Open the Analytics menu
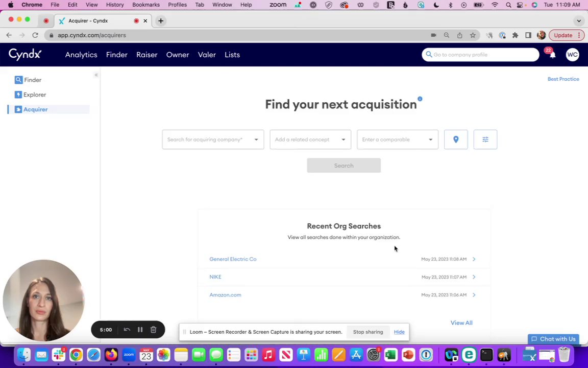 pos(81,55)
